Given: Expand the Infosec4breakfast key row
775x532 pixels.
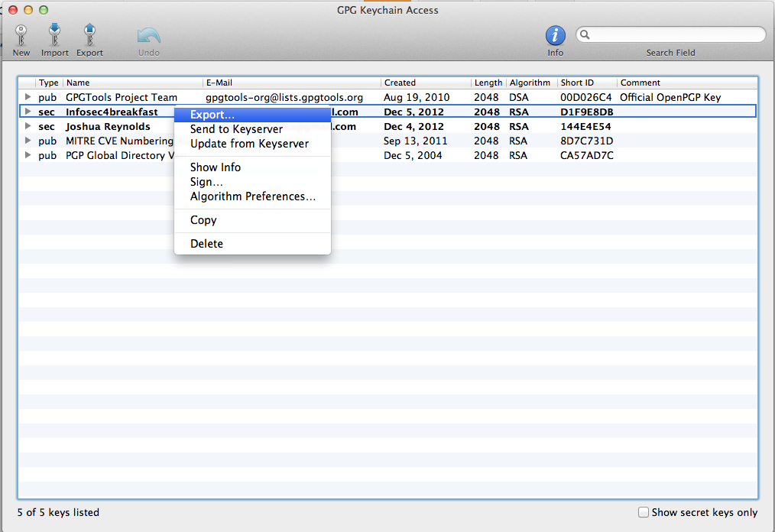Looking at the screenshot, I should click(28, 112).
